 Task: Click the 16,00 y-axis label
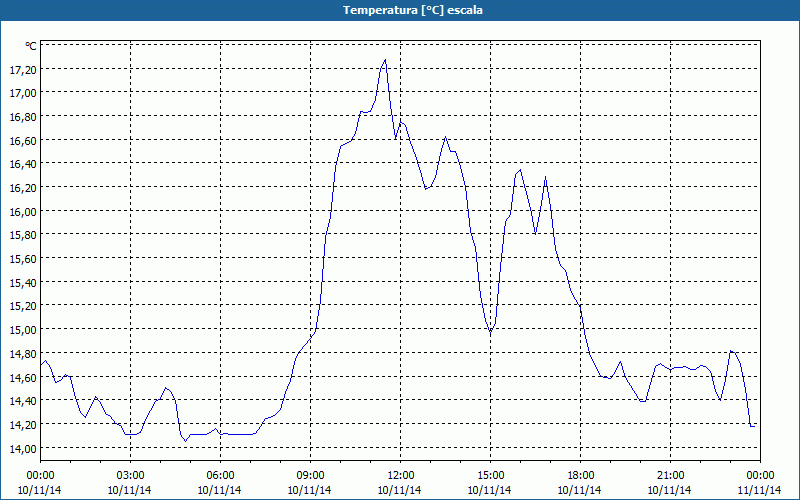tap(23, 212)
